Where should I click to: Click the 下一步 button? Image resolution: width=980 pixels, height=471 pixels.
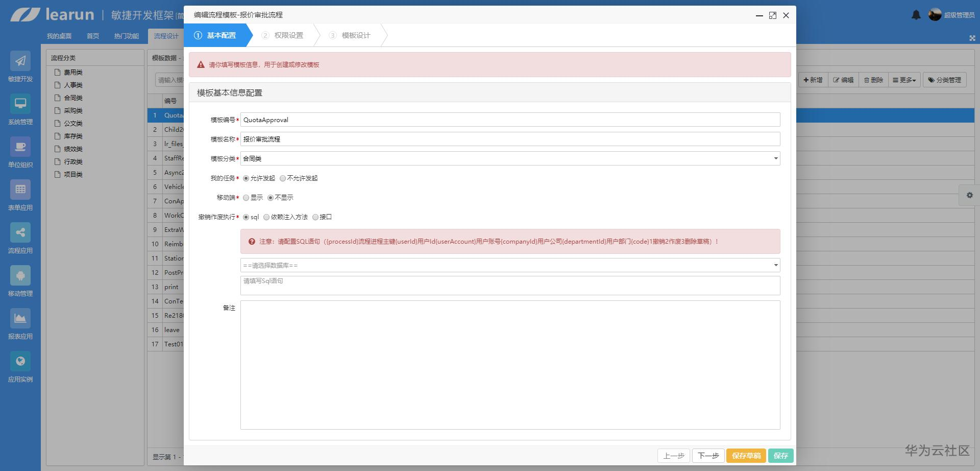pyautogui.click(x=708, y=456)
